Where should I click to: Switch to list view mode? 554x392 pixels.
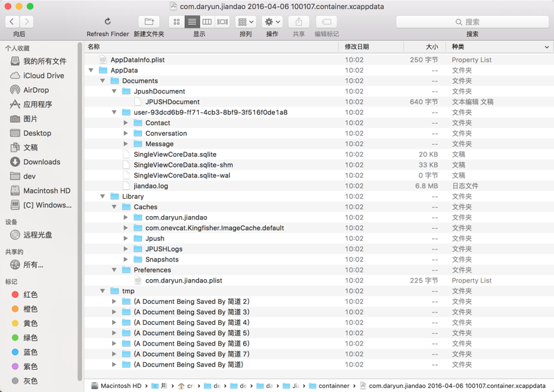click(192, 21)
